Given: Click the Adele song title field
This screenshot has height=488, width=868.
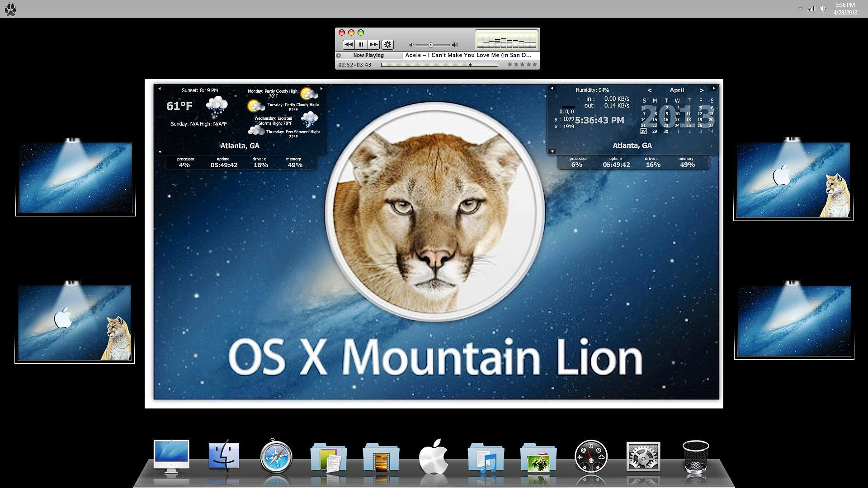Looking at the screenshot, I should click(471, 55).
